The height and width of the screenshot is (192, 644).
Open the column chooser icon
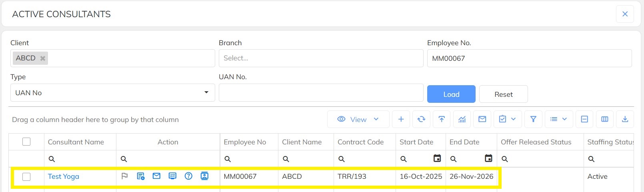[604, 119]
